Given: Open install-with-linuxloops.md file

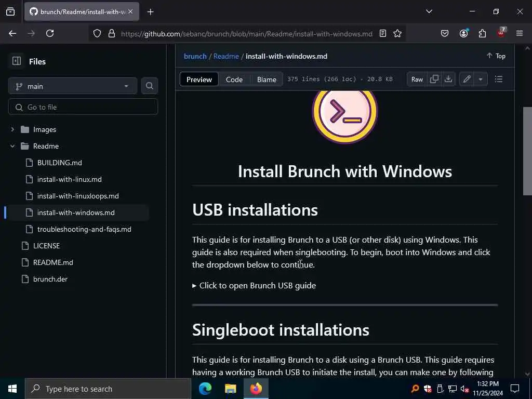Looking at the screenshot, I should pyautogui.click(x=78, y=196).
